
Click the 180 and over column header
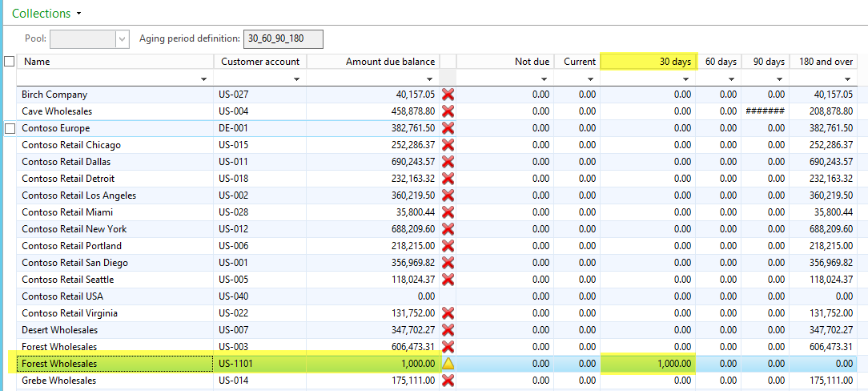[822, 62]
